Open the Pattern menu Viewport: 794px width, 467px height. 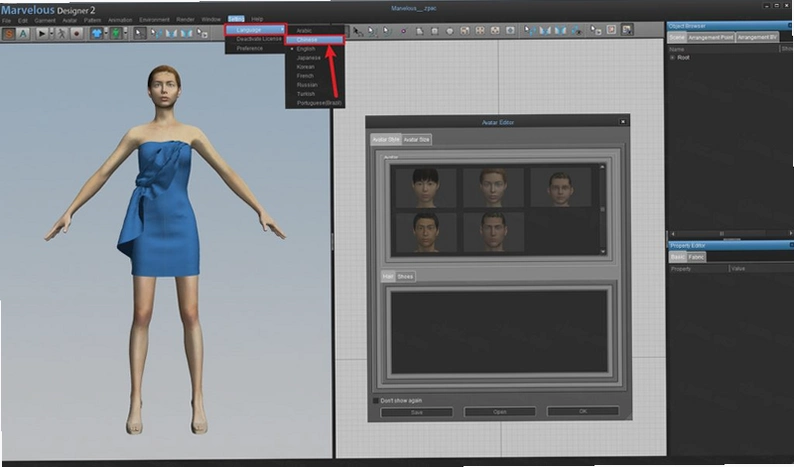click(92, 20)
